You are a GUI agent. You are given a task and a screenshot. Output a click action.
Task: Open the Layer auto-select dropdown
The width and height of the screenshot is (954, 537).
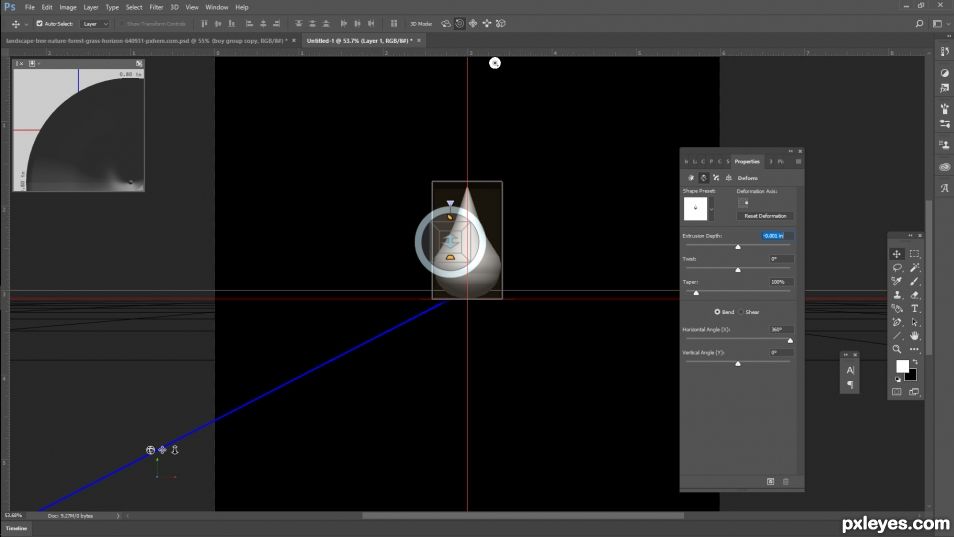point(96,24)
